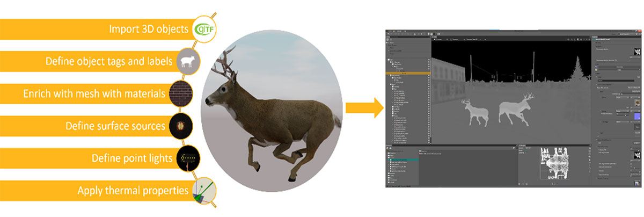Select the Import 3D objects banner
The image size is (644, 217).
pos(97,29)
